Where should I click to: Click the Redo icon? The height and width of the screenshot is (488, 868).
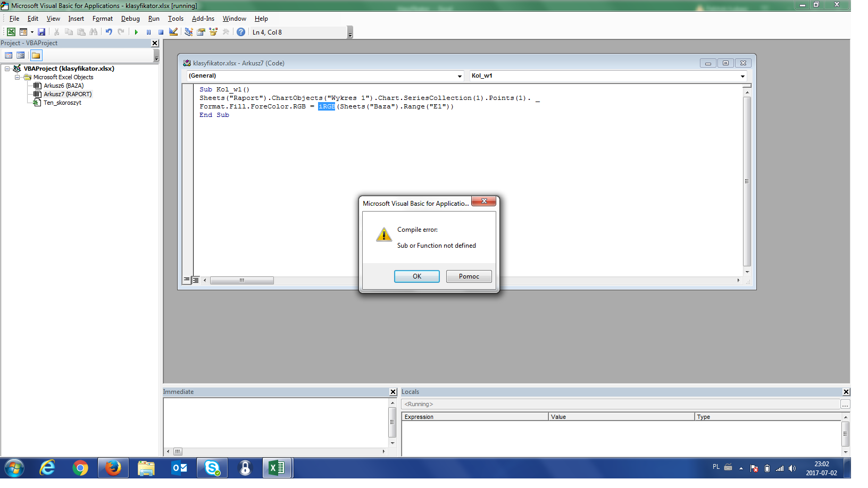pyautogui.click(x=121, y=32)
